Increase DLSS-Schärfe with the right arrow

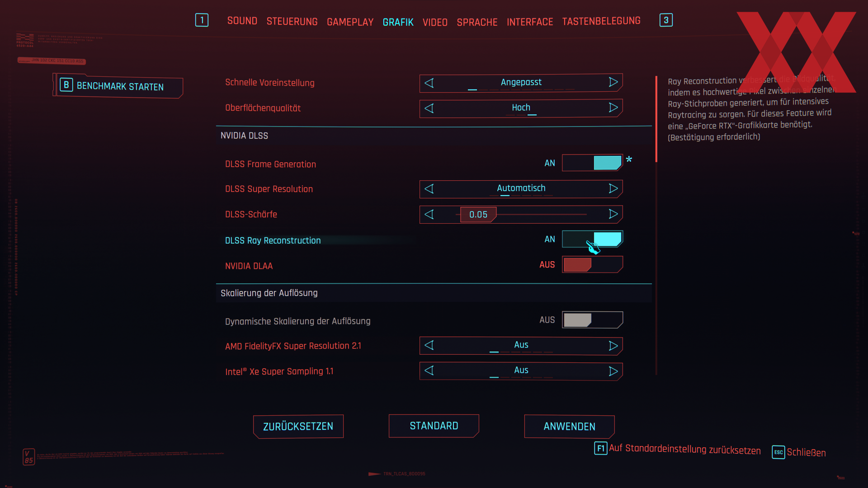point(613,214)
